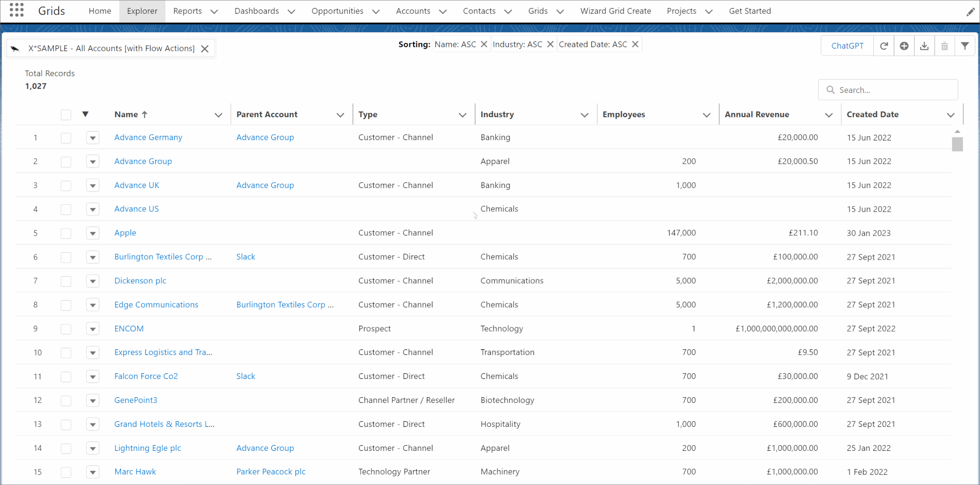Expand the Reports nav dropdown chevron
Image resolution: width=980 pixels, height=485 pixels.
point(214,11)
